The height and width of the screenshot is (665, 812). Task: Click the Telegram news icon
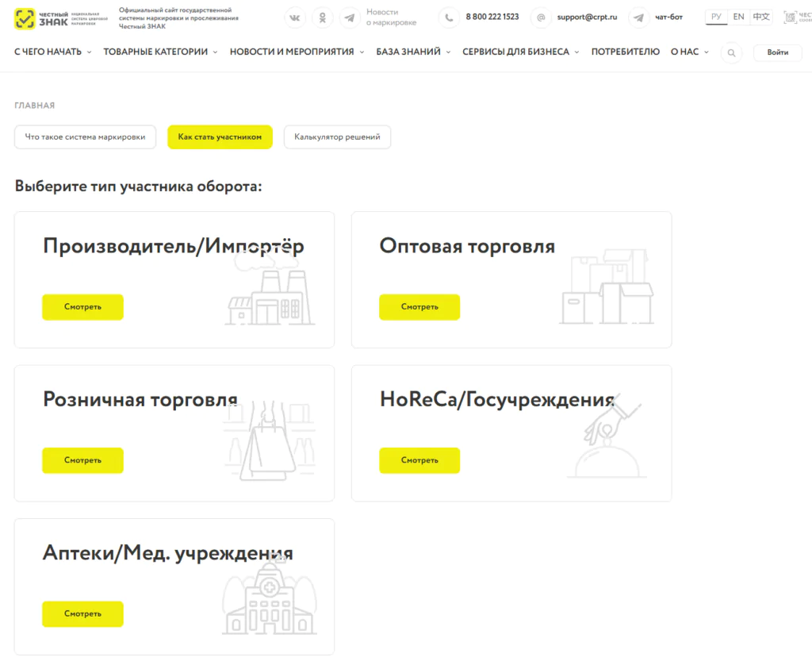tap(350, 17)
